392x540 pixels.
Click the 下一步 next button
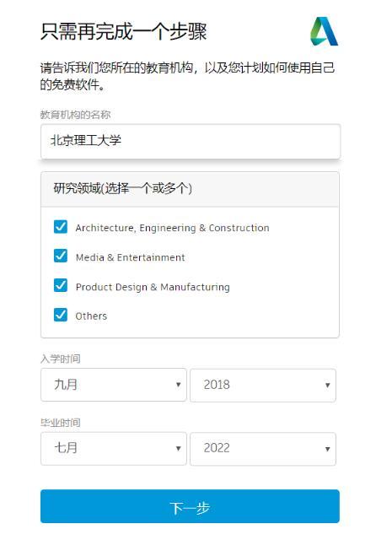click(x=190, y=506)
